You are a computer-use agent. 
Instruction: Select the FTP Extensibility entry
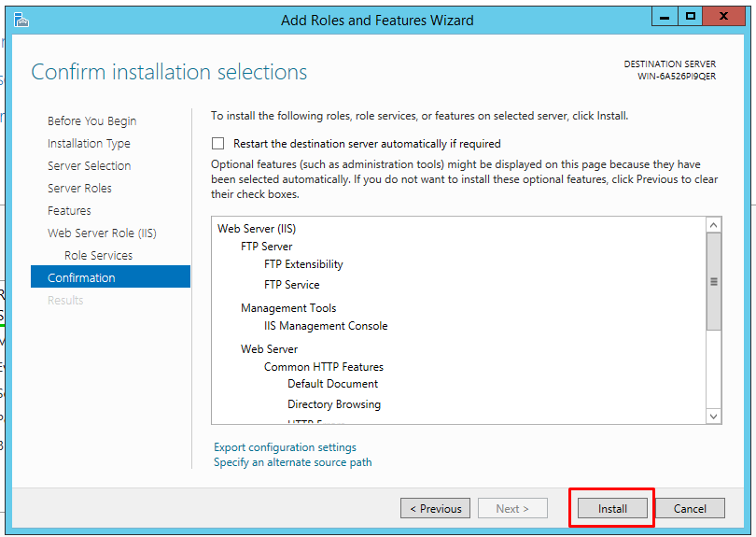303,264
